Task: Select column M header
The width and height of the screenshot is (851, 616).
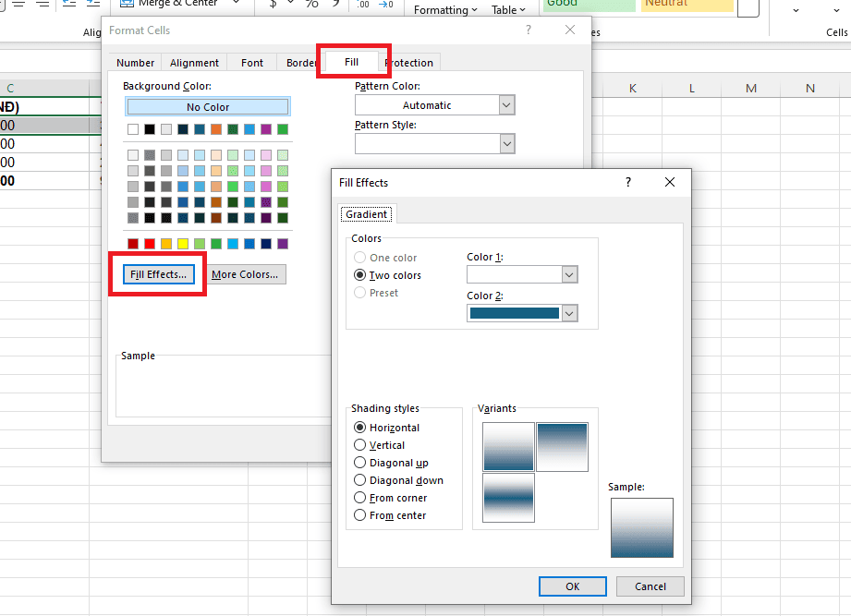Action: point(751,89)
